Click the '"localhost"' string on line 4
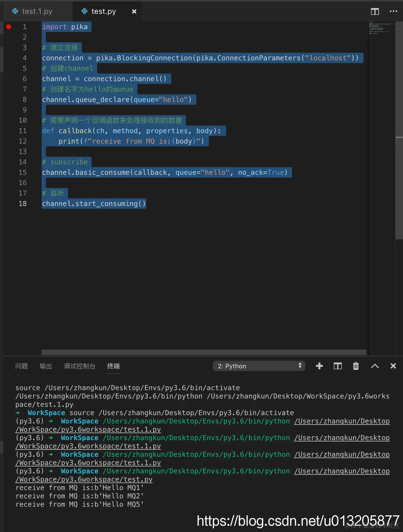This screenshot has height=532, width=403. (x=328, y=58)
